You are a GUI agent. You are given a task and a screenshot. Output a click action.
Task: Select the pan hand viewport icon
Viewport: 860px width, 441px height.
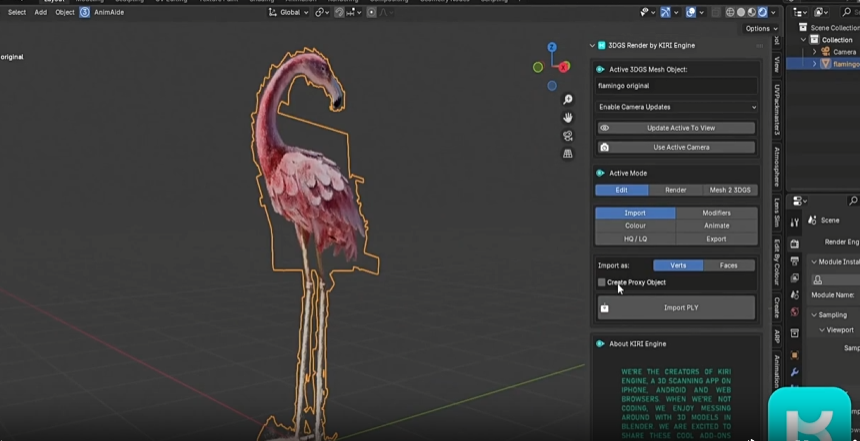point(568,118)
